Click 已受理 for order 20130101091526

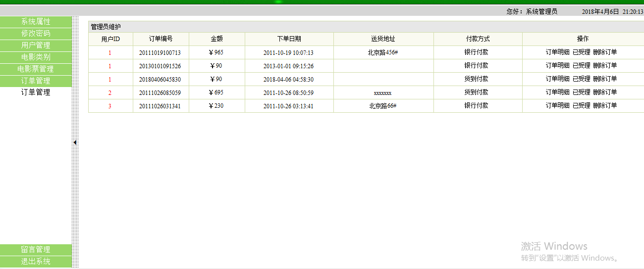coord(582,65)
